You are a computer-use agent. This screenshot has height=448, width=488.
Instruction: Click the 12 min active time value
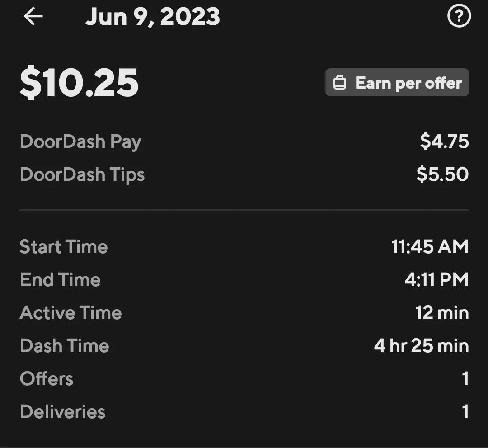[x=442, y=312]
